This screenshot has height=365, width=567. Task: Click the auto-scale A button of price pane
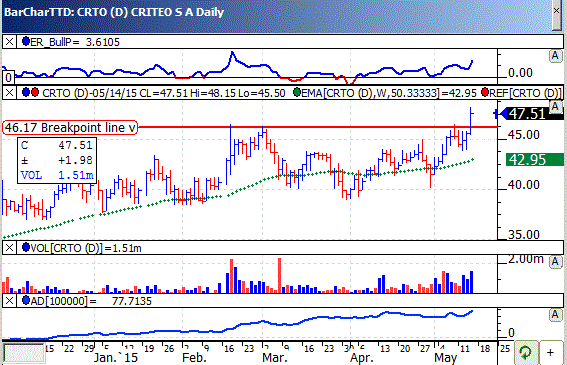point(555,107)
